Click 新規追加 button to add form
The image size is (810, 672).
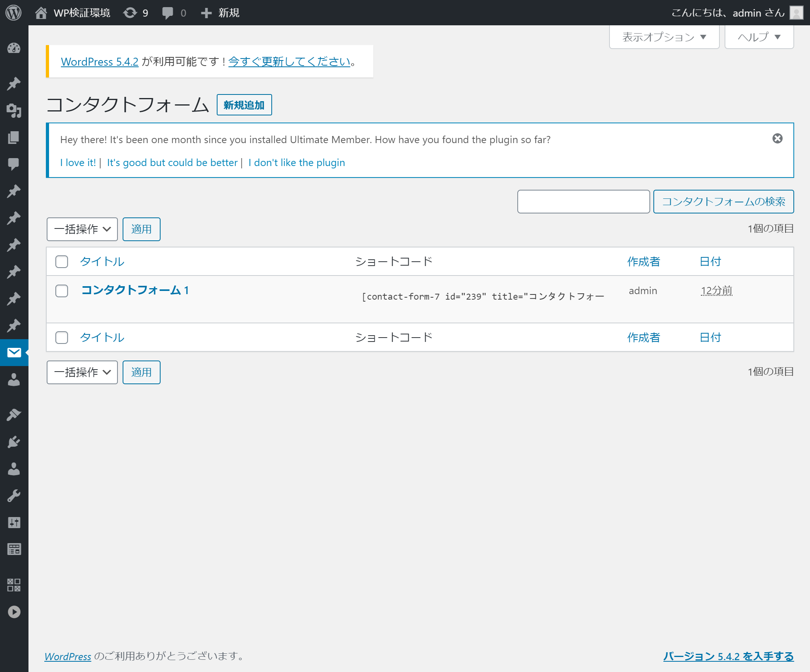point(244,104)
